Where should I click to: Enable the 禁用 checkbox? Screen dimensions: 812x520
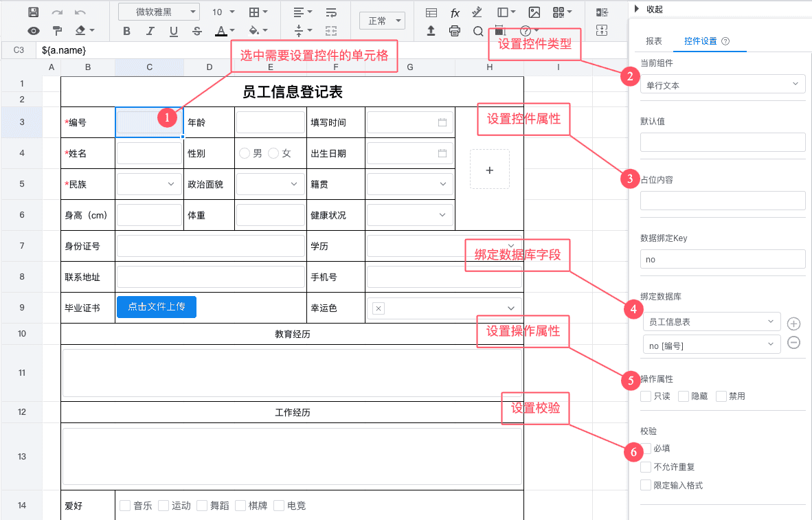[721, 396]
